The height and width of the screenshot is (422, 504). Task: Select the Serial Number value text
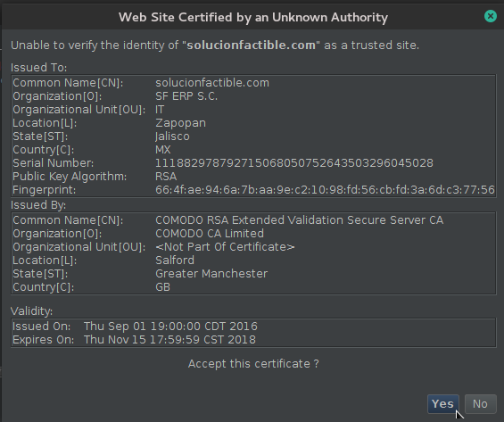(x=294, y=163)
